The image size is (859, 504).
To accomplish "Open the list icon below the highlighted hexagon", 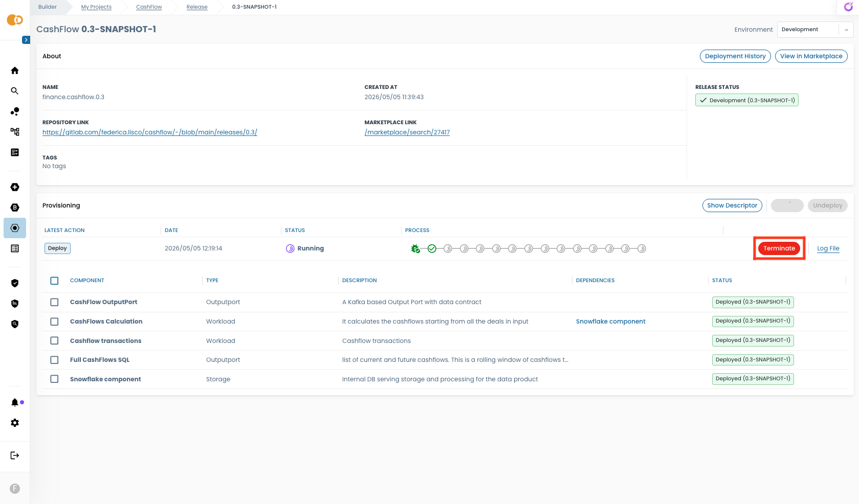I will pos(15,248).
